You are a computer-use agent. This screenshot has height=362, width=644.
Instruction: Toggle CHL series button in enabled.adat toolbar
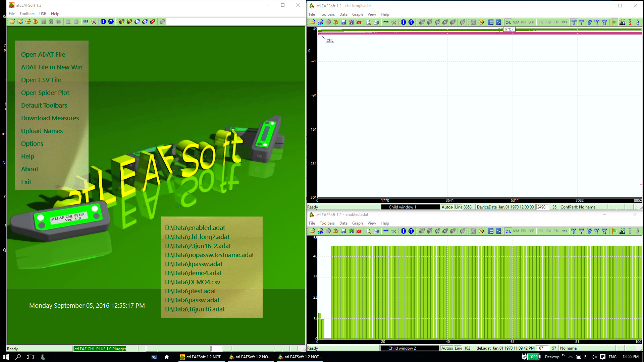click(x=508, y=231)
